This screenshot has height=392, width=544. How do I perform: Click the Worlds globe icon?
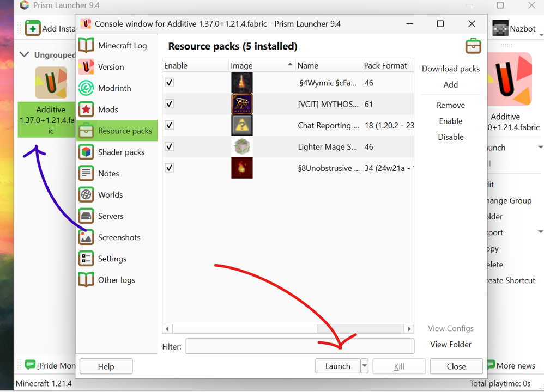point(86,194)
